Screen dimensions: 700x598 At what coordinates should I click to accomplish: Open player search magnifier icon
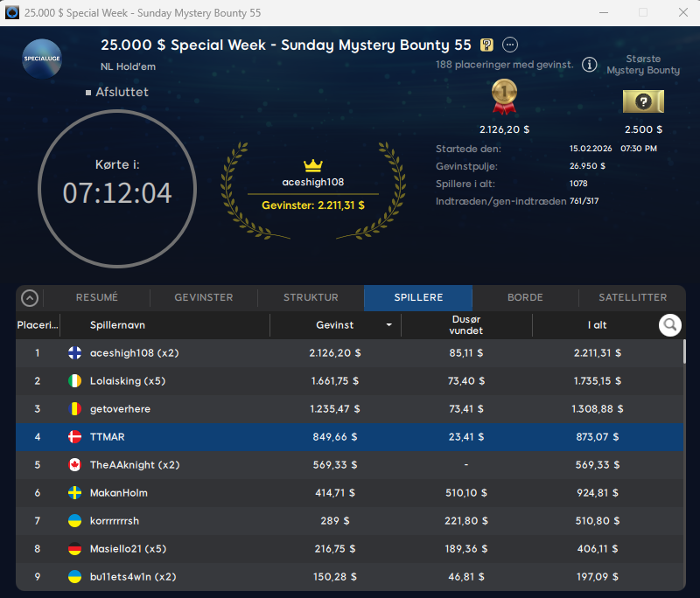pos(670,325)
